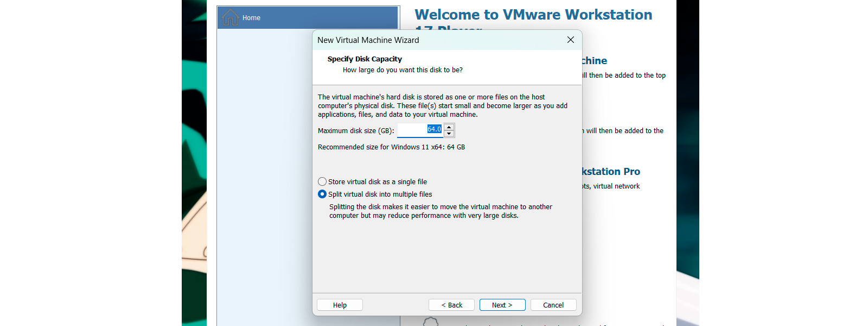
Task: Click the Specify Disk Capacity heading
Action: (365, 59)
